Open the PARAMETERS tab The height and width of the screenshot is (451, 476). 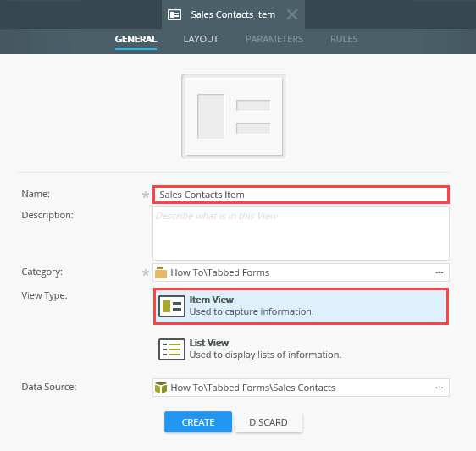pyautogui.click(x=274, y=39)
